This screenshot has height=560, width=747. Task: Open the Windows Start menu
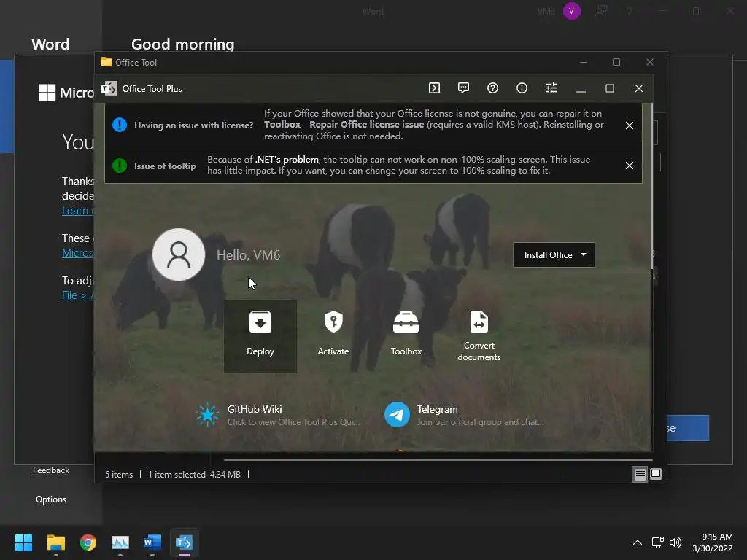(x=24, y=542)
